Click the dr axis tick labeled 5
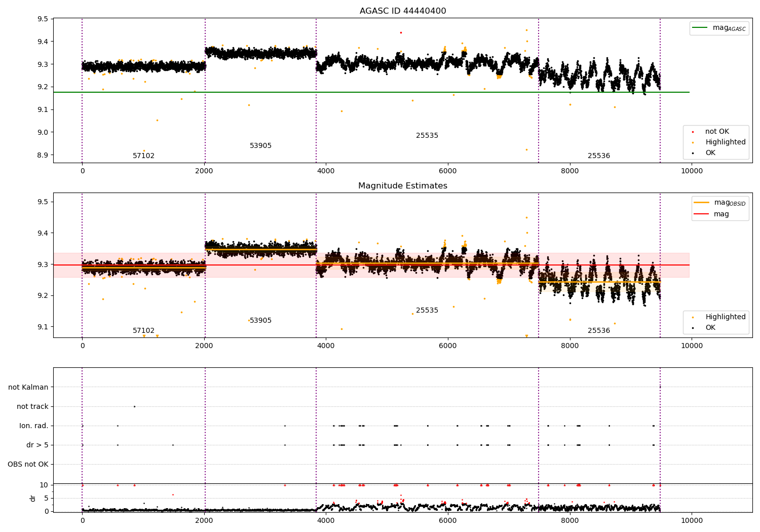This screenshot has width=760, height=532. pos(46,499)
